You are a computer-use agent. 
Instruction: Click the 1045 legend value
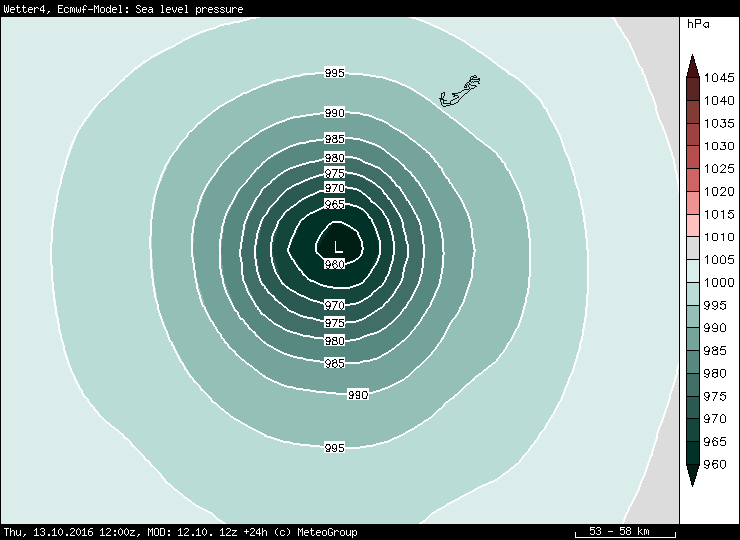click(719, 77)
